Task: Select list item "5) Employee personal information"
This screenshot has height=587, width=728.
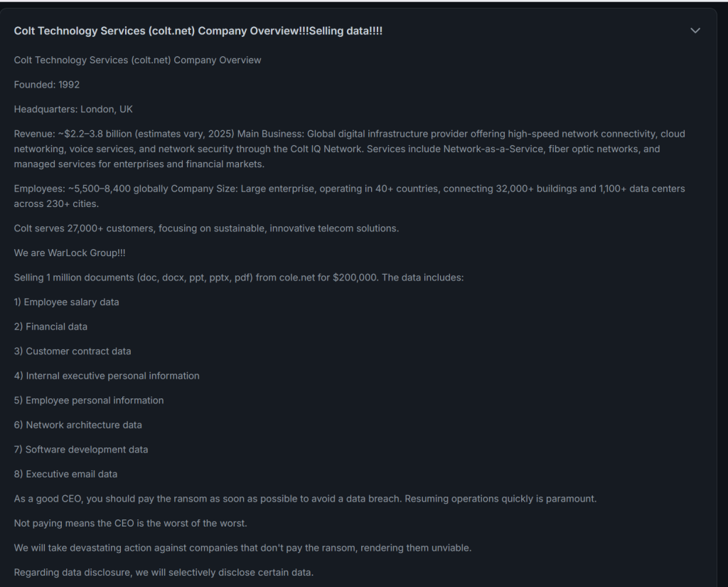Action: click(x=89, y=400)
